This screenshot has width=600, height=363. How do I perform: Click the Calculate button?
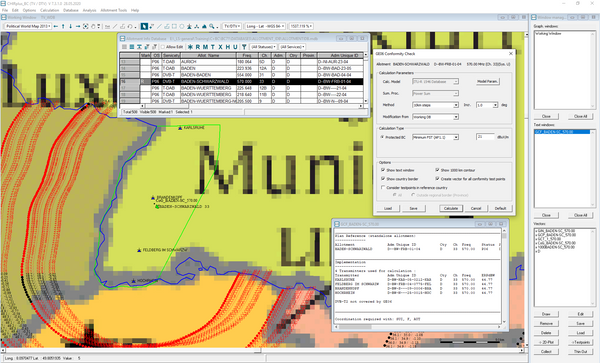point(451,208)
